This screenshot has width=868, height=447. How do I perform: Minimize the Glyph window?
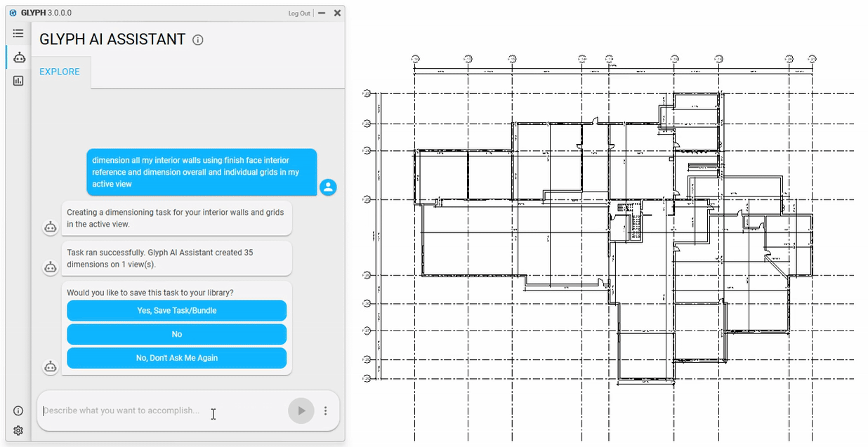coord(322,13)
